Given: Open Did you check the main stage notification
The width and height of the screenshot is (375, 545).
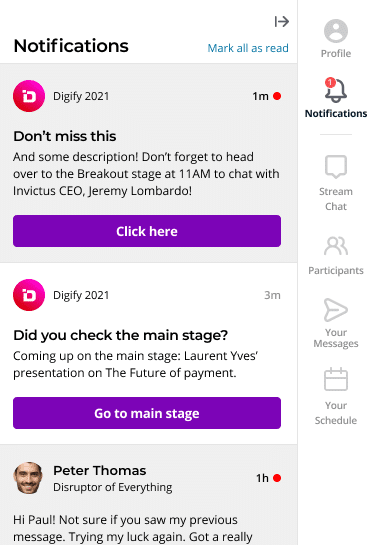Looking at the screenshot, I should click(121, 335).
